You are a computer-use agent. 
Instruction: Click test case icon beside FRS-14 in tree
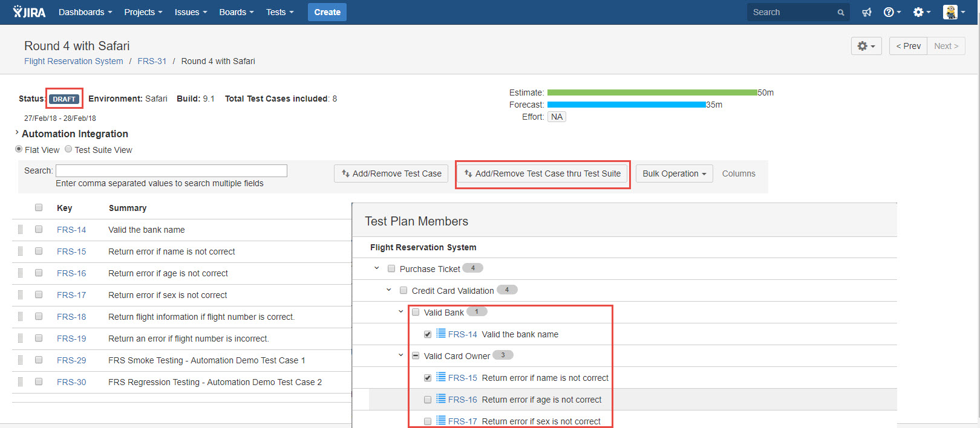click(441, 333)
